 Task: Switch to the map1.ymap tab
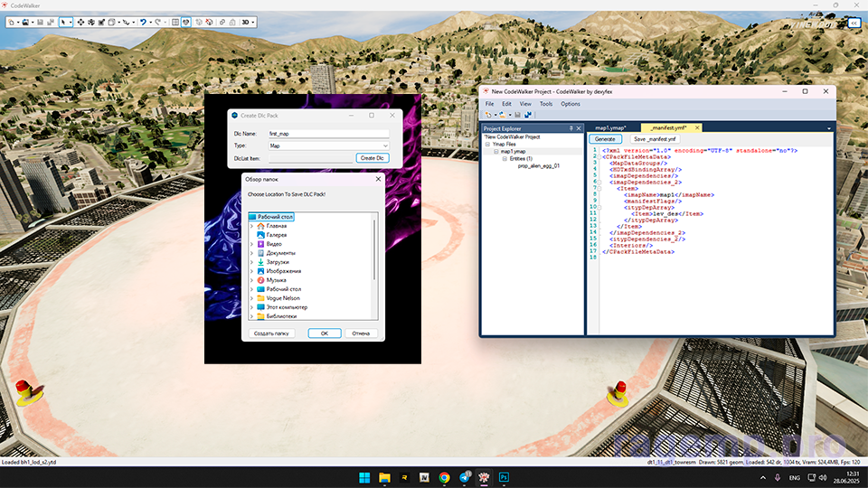click(x=610, y=127)
